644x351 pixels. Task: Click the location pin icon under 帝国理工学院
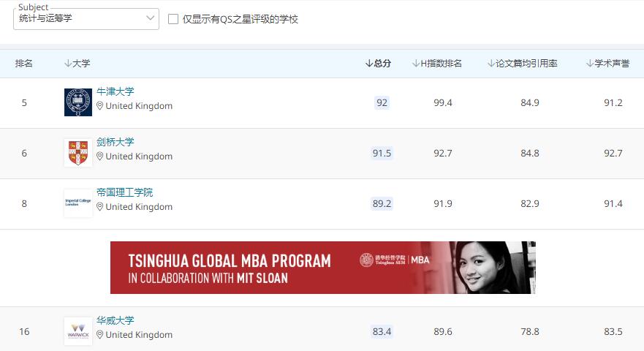click(100, 207)
